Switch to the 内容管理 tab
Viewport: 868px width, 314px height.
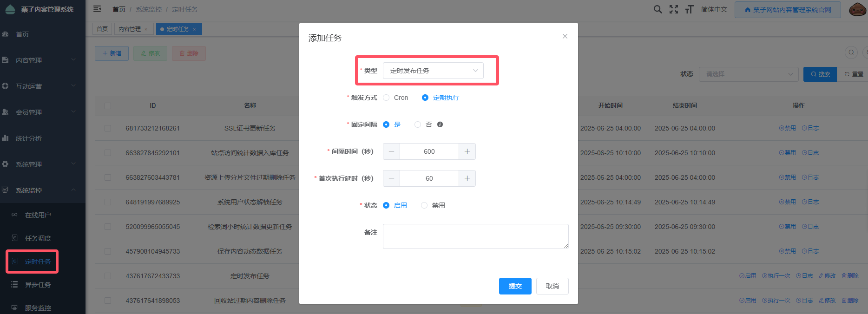(x=130, y=29)
